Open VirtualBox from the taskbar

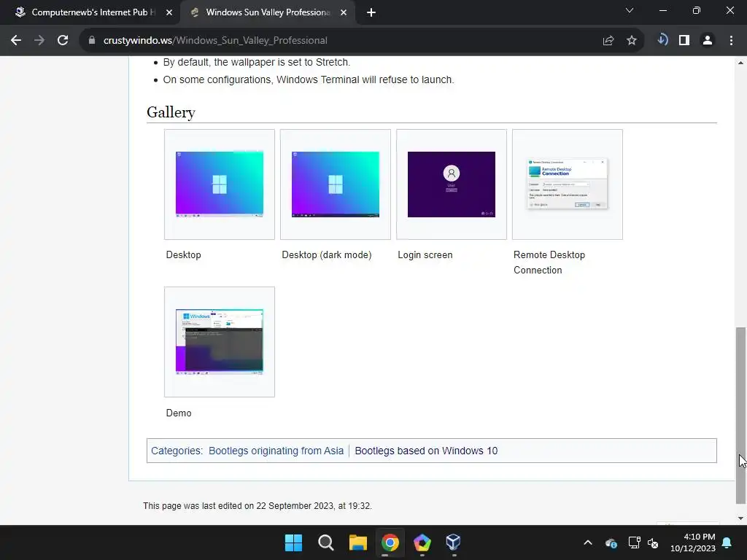tap(453, 542)
